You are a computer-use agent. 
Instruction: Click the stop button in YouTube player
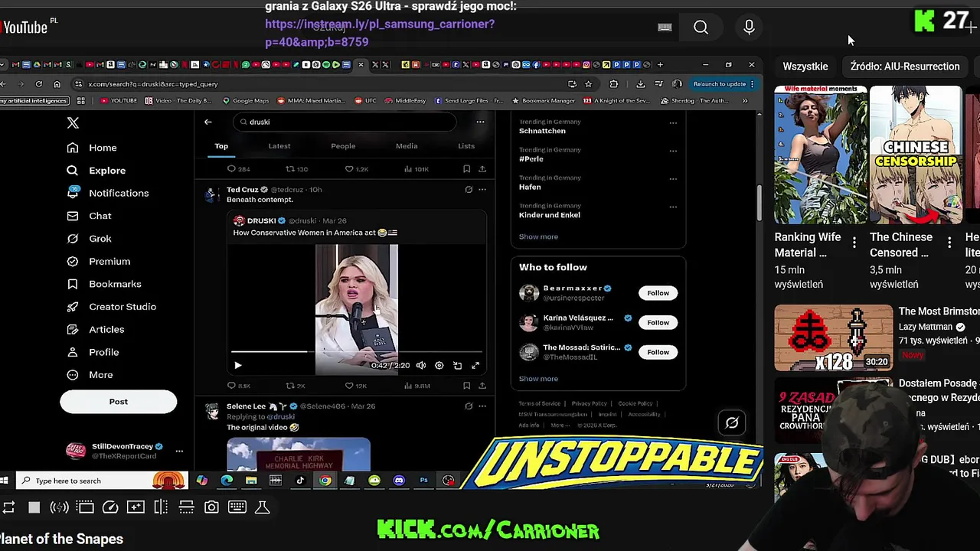(34, 507)
